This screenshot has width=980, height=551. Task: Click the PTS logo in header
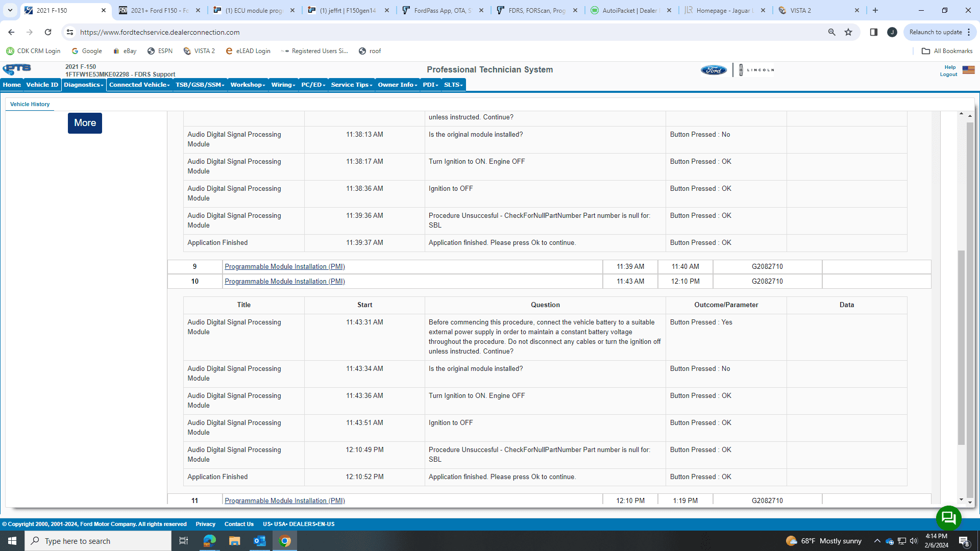17,69
